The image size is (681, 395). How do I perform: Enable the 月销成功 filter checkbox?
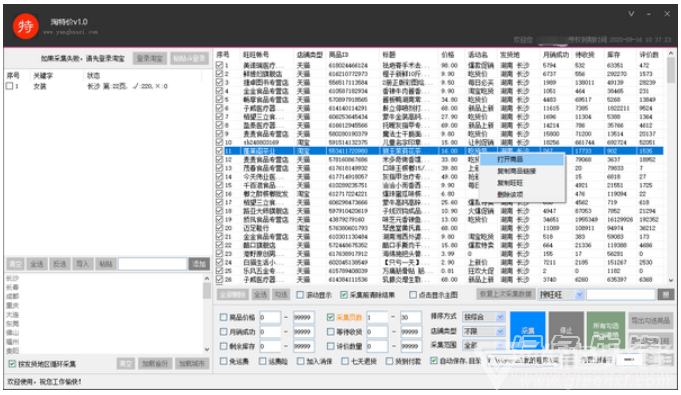click(223, 332)
